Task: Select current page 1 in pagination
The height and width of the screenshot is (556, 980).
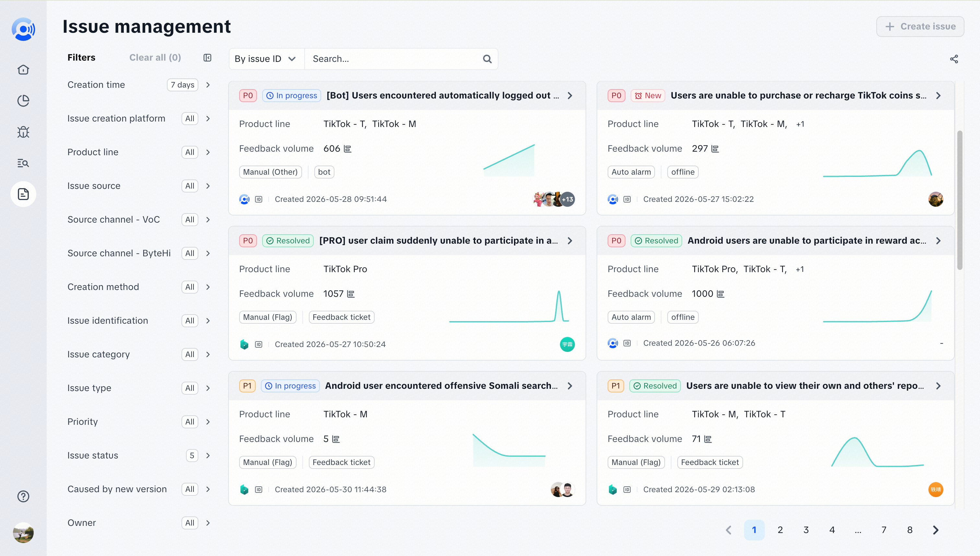Action: point(754,530)
